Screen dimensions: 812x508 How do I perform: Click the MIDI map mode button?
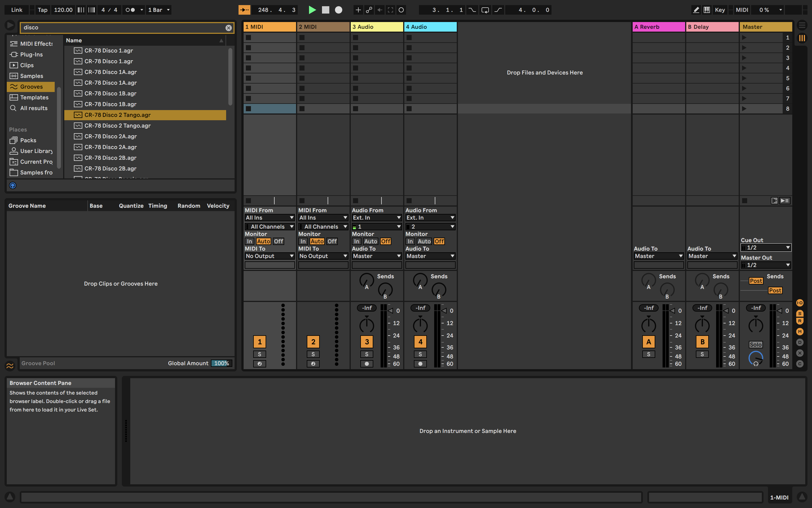point(742,10)
